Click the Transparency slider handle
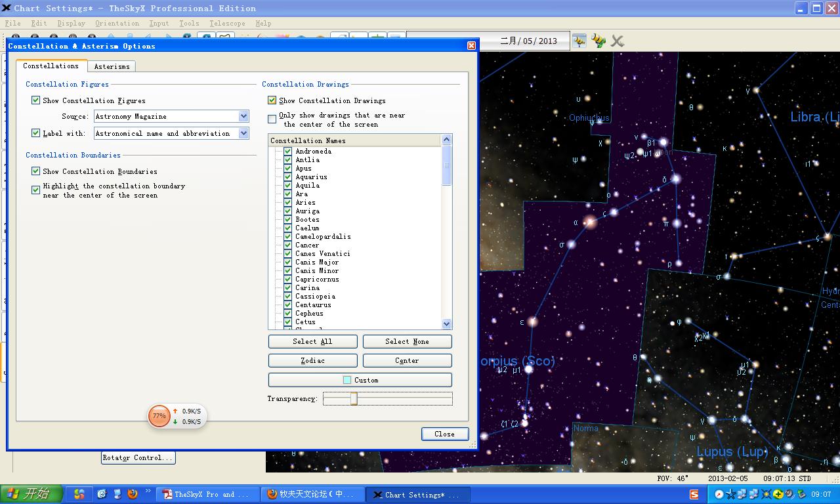Viewport: 840px width, 504px height. [x=354, y=398]
